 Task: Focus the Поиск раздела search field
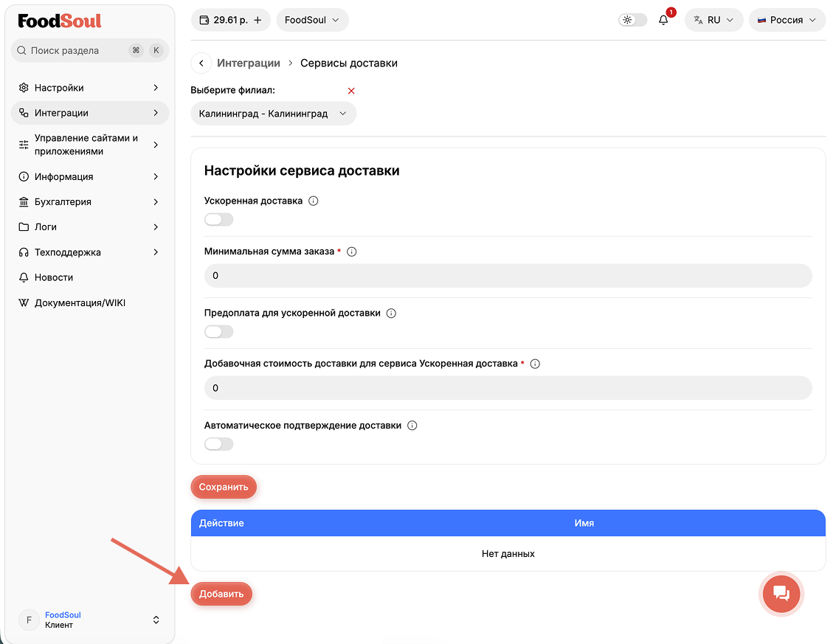coord(90,50)
